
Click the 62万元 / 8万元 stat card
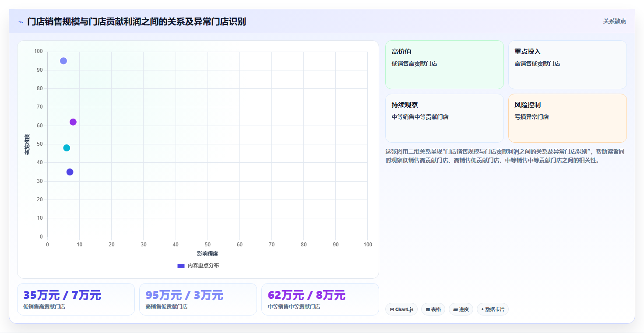tap(320, 299)
